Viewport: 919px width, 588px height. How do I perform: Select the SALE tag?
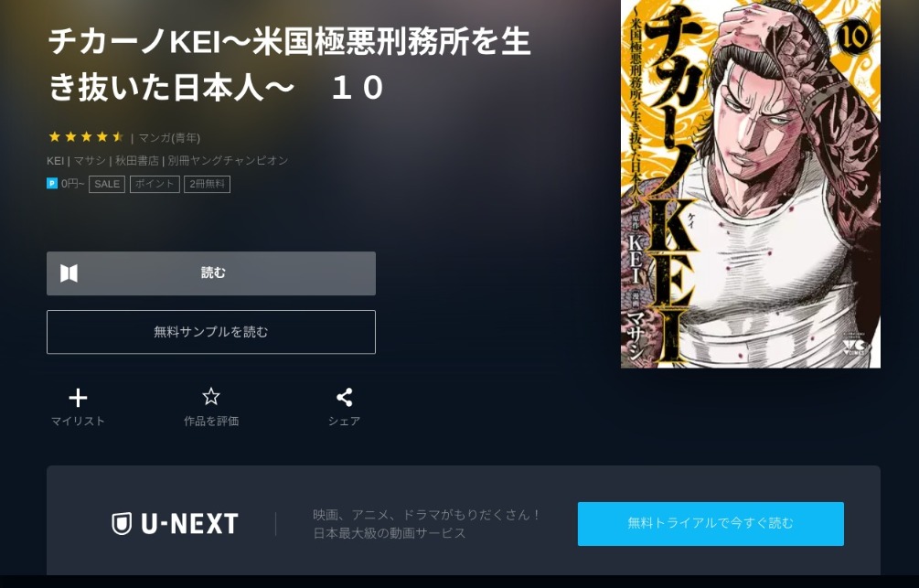click(x=107, y=184)
